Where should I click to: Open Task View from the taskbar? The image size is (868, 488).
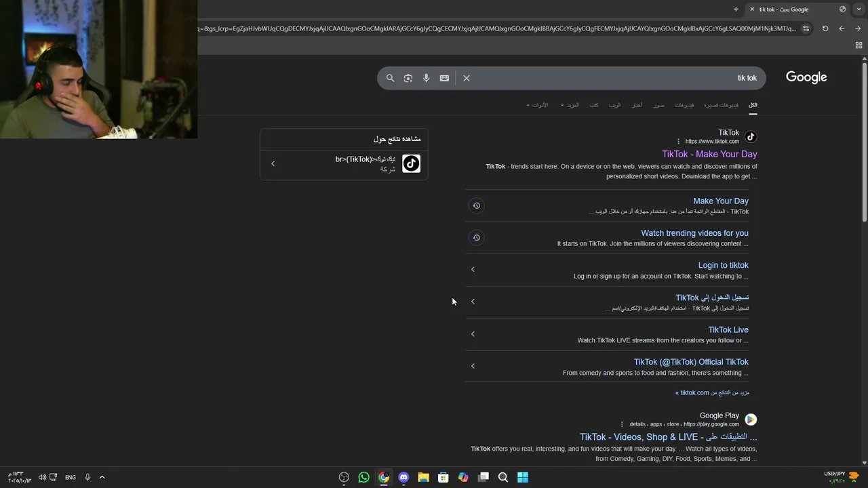483,477
